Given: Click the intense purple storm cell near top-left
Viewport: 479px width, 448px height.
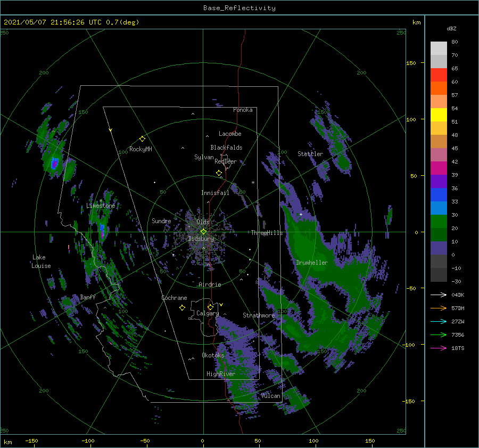Looking at the screenshot, I should [x=54, y=164].
